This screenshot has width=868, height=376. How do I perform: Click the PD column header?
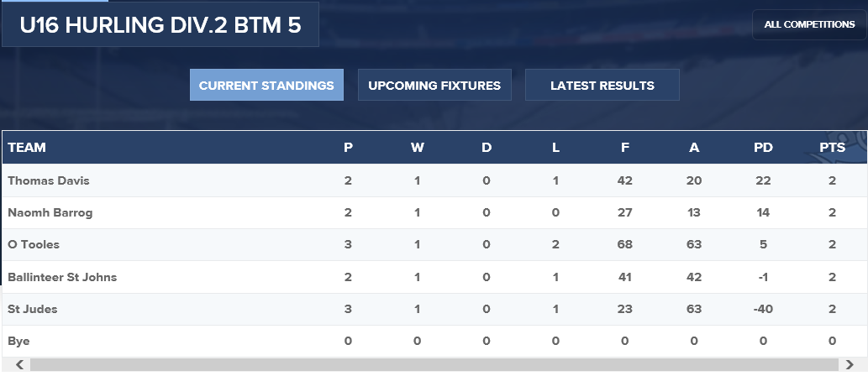click(763, 148)
